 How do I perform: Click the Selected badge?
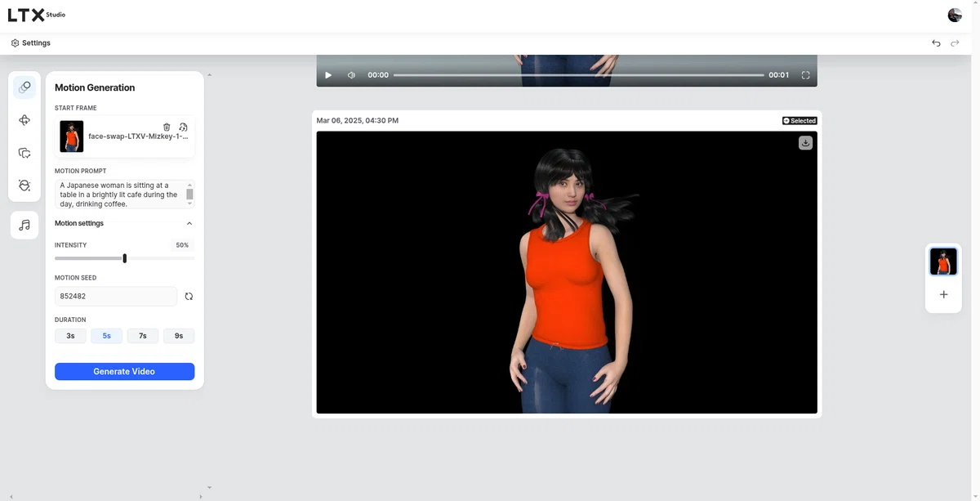pos(800,121)
